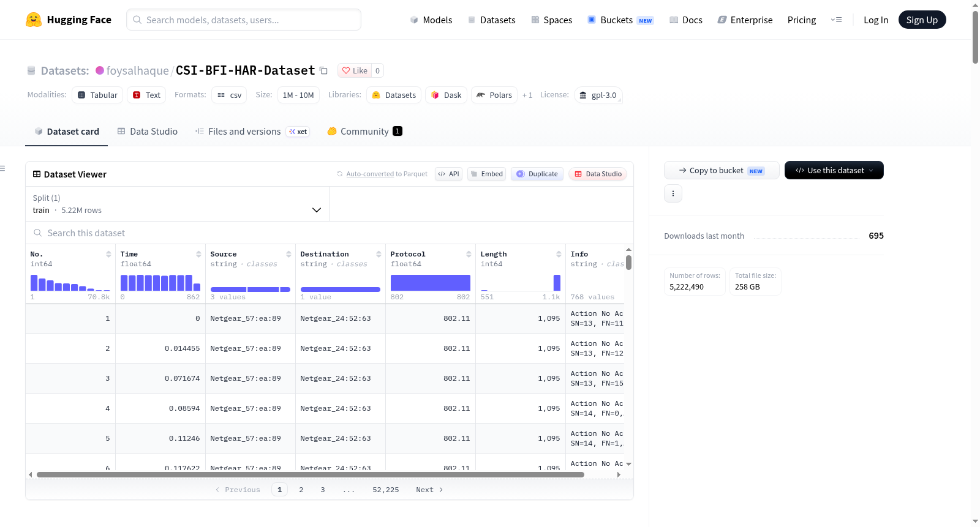
Task: Click the Dataset Viewer table icon
Action: [37, 174]
